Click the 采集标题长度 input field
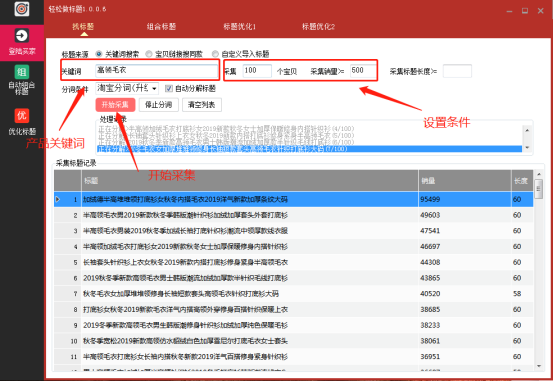The width and height of the screenshot is (553, 382). (x=457, y=71)
